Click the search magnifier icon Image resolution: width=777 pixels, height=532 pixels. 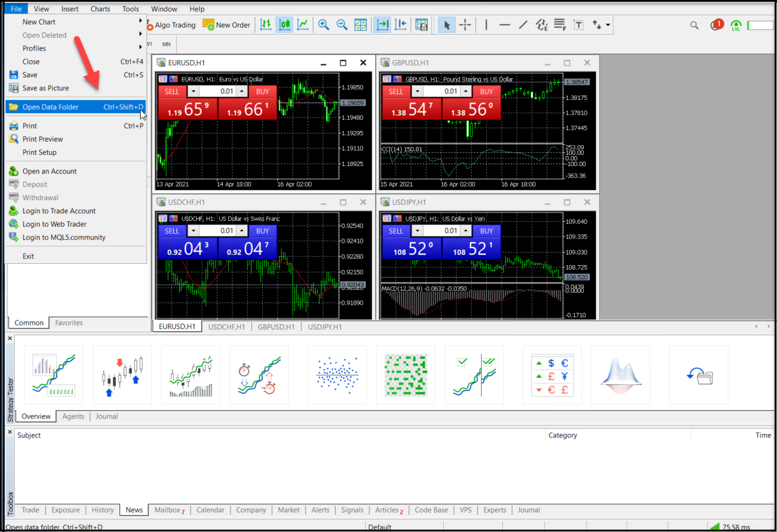pos(695,25)
